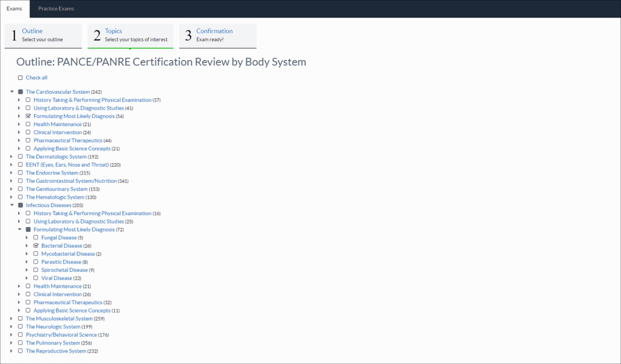
Task: Check the Fungal Disease checkbox
Action: (36, 237)
